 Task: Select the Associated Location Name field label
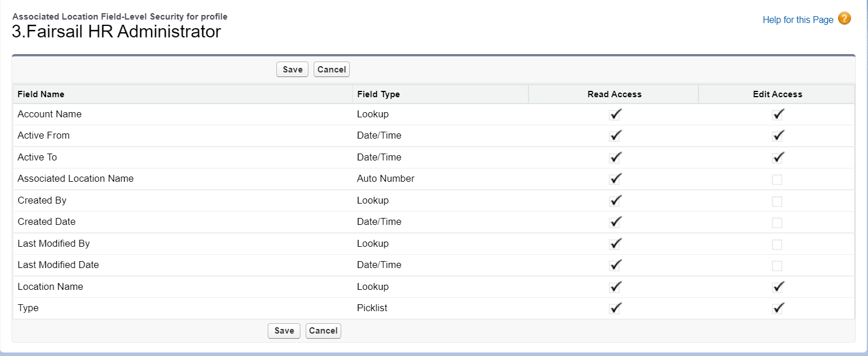click(x=76, y=179)
